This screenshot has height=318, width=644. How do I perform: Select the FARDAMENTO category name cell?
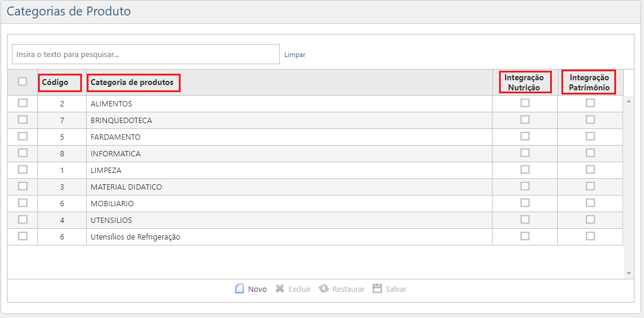[x=116, y=137]
